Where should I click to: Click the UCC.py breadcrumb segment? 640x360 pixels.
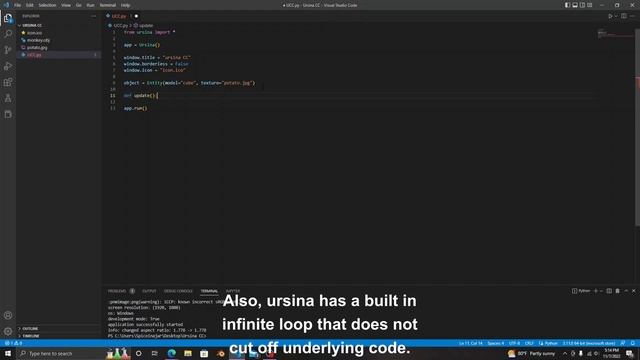coord(121,25)
